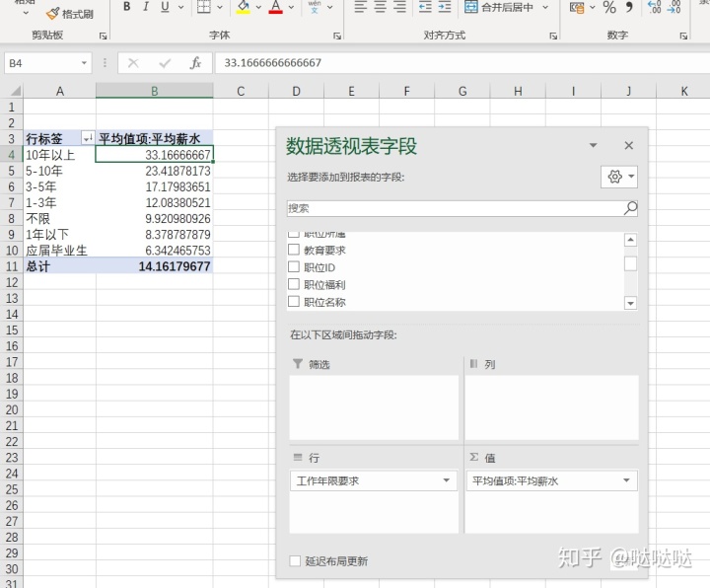The height and width of the screenshot is (588, 710).
Task: Apply cell borders icon
Action: 204,7
